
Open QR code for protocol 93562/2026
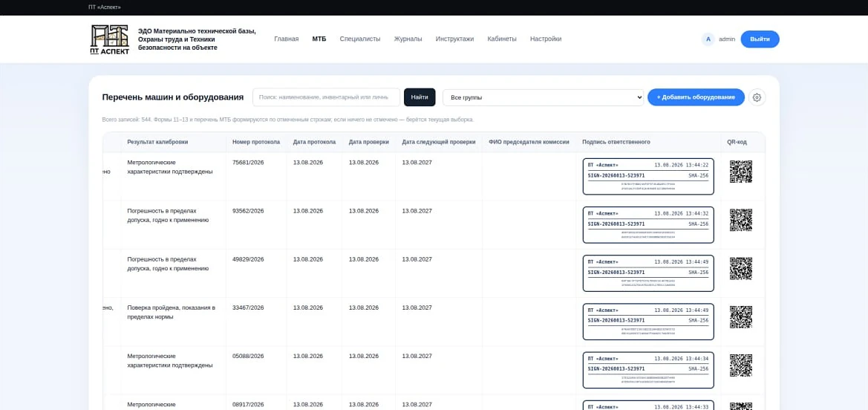point(740,220)
